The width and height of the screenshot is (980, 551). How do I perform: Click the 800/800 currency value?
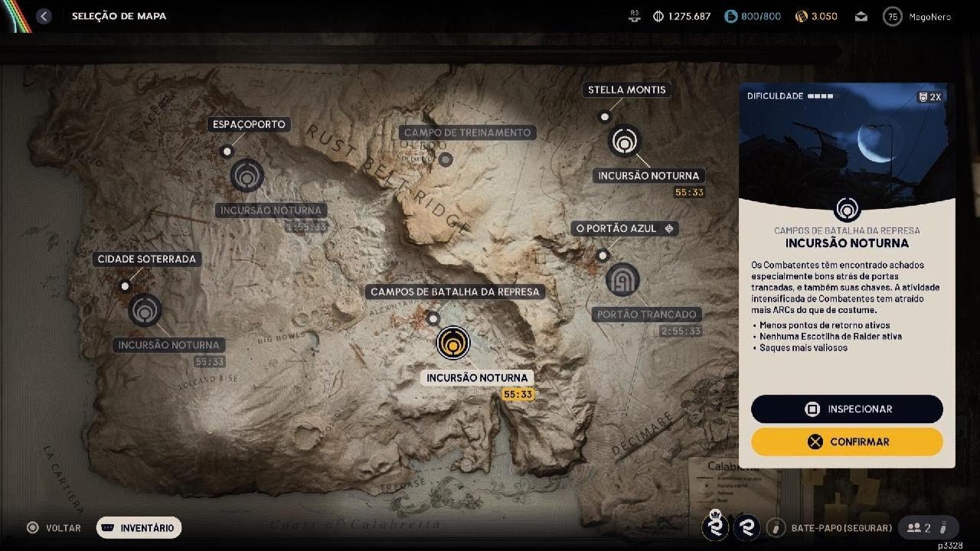click(761, 16)
